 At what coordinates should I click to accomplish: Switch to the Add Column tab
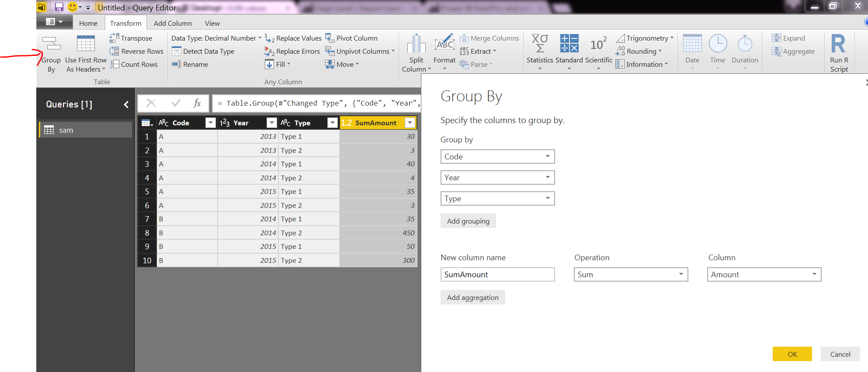173,23
